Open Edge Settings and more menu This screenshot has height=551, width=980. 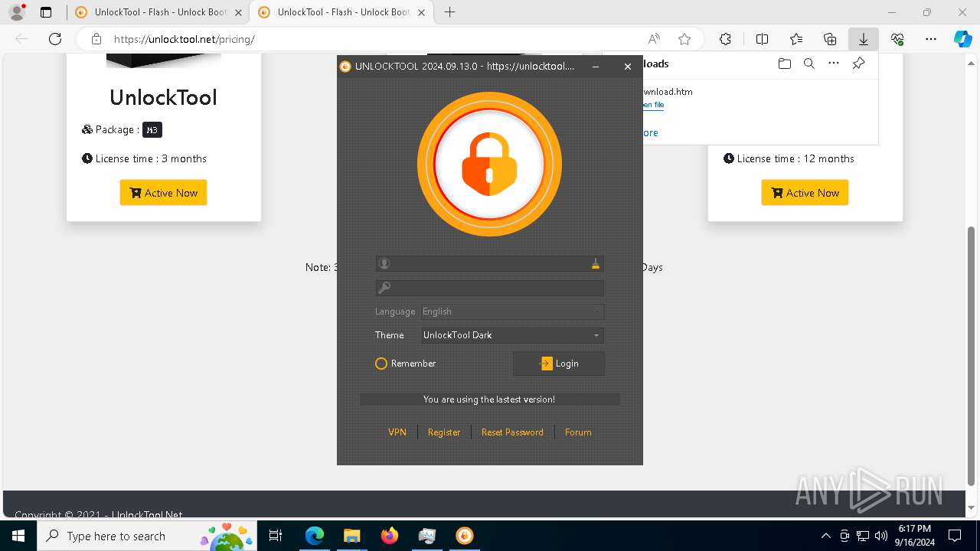931,39
